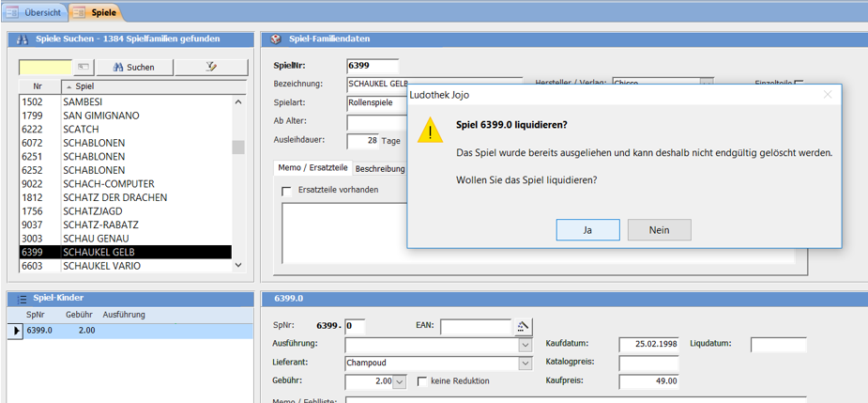Sort by the Spiel column header
868x403 pixels.
pos(153,87)
